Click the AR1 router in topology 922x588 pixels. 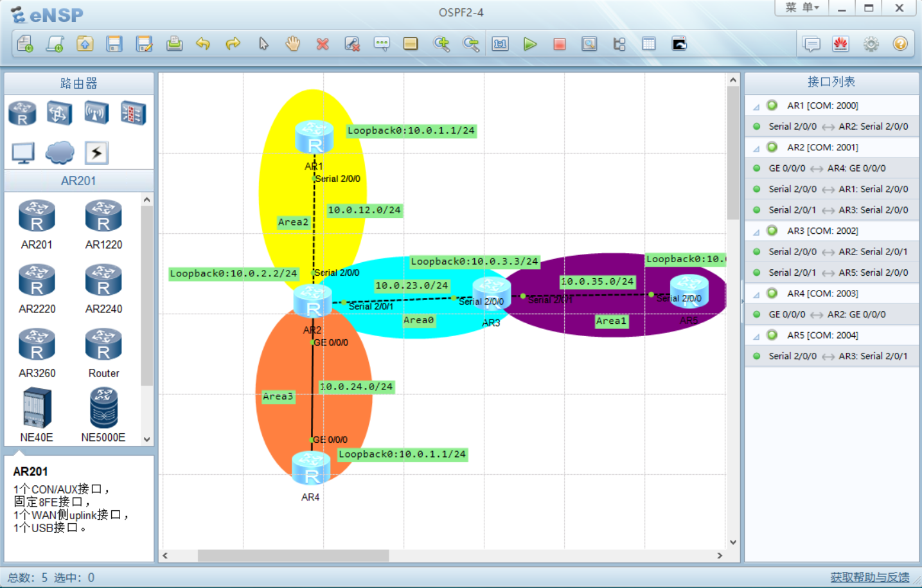point(314,136)
